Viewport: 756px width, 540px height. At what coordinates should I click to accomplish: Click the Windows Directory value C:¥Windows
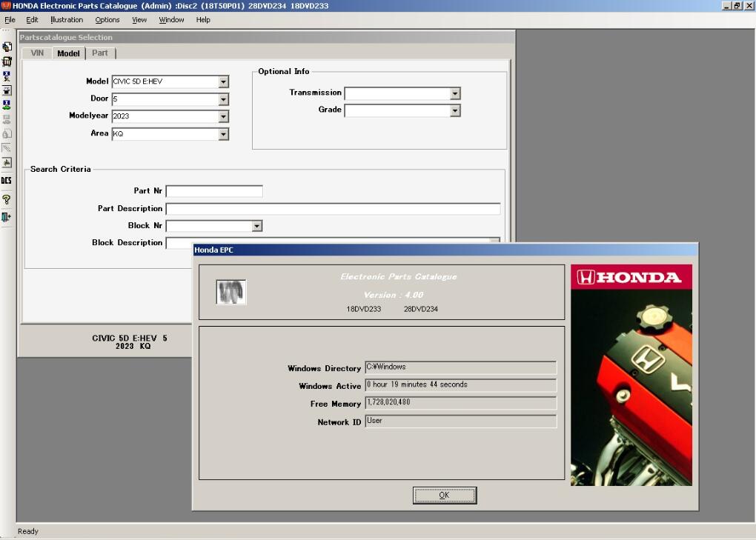click(461, 367)
